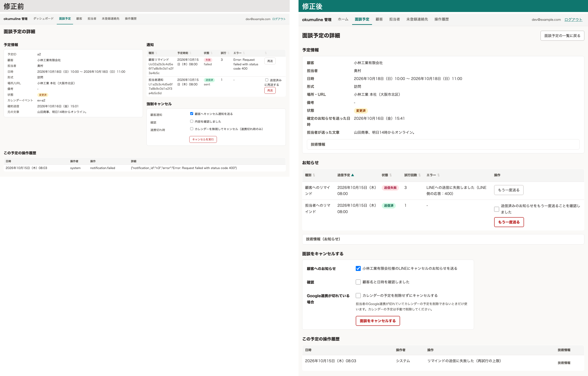The height and width of the screenshot is (376, 588).
Task: Sort by エラー in the 修正後 お知らせ table
Action: point(433,175)
